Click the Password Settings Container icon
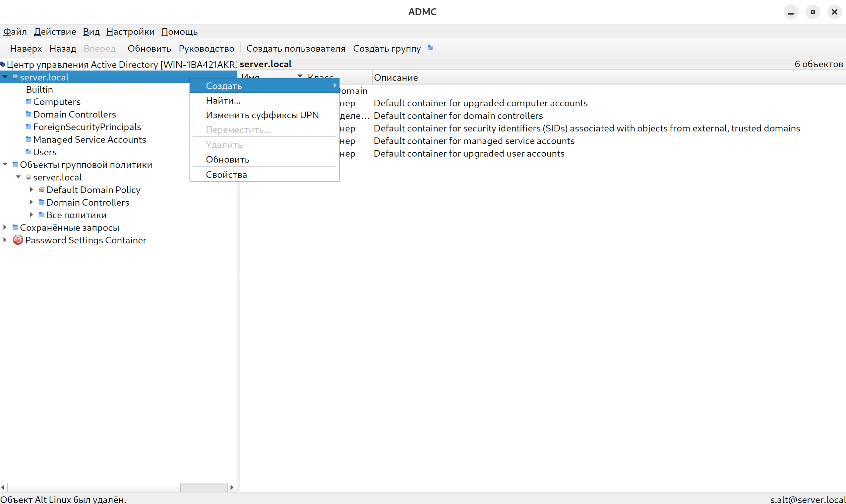The image size is (846, 504). pyautogui.click(x=18, y=240)
